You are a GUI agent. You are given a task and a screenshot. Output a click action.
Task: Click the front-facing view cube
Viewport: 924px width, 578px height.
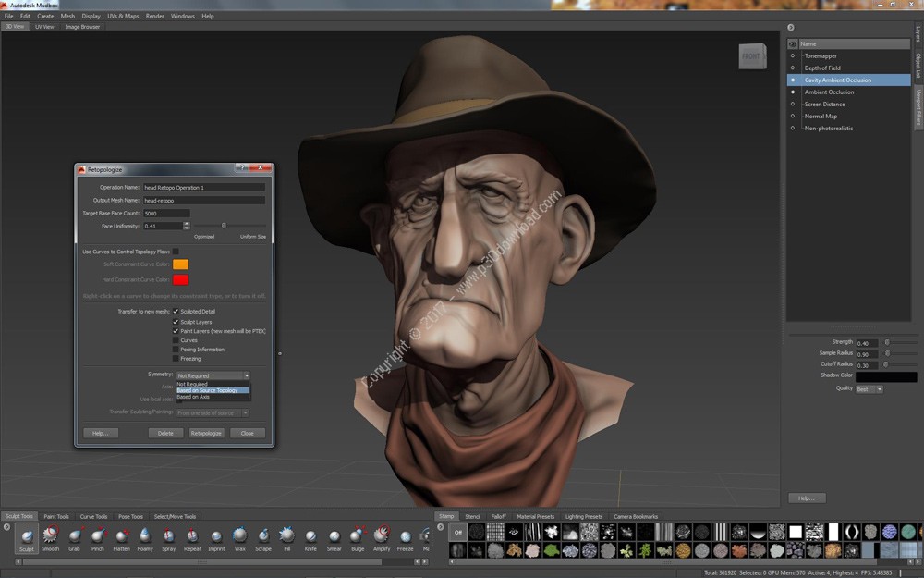751,56
